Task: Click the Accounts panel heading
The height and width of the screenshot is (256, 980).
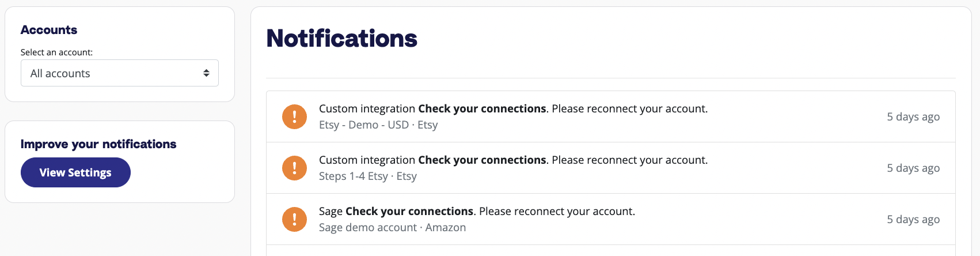Action: pyautogui.click(x=49, y=30)
